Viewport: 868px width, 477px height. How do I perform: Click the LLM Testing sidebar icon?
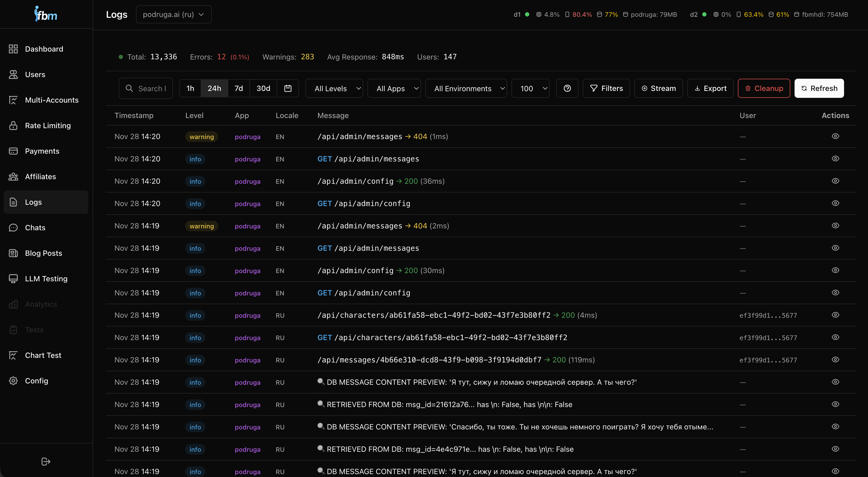click(14, 278)
